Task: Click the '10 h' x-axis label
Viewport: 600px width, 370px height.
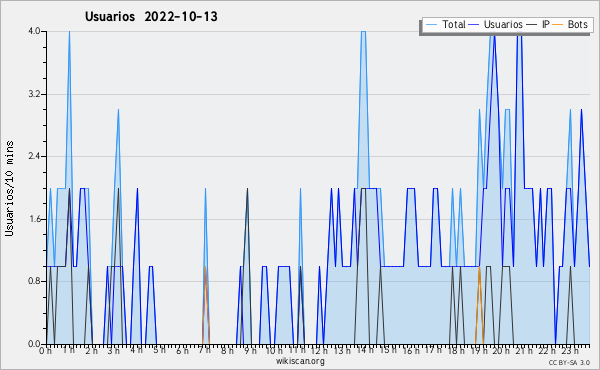Action: point(274,351)
